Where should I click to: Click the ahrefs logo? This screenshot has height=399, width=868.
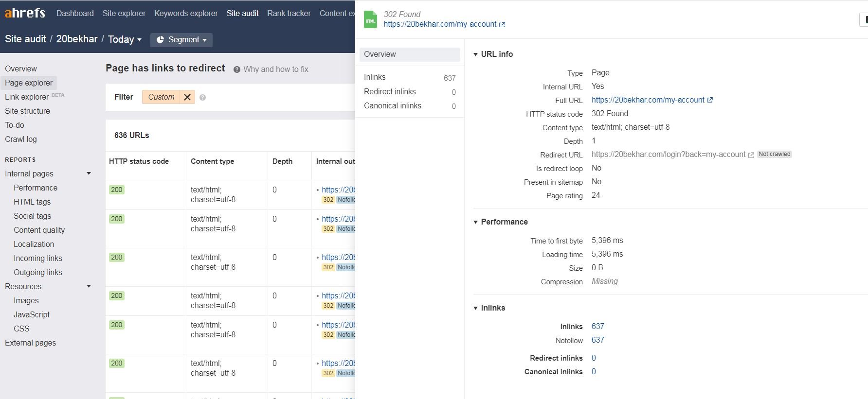pos(25,13)
